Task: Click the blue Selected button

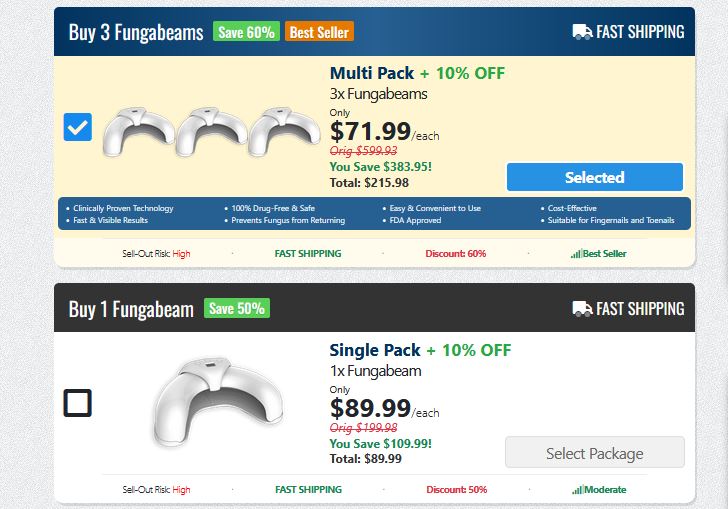Action: pyautogui.click(x=594, y=177)
